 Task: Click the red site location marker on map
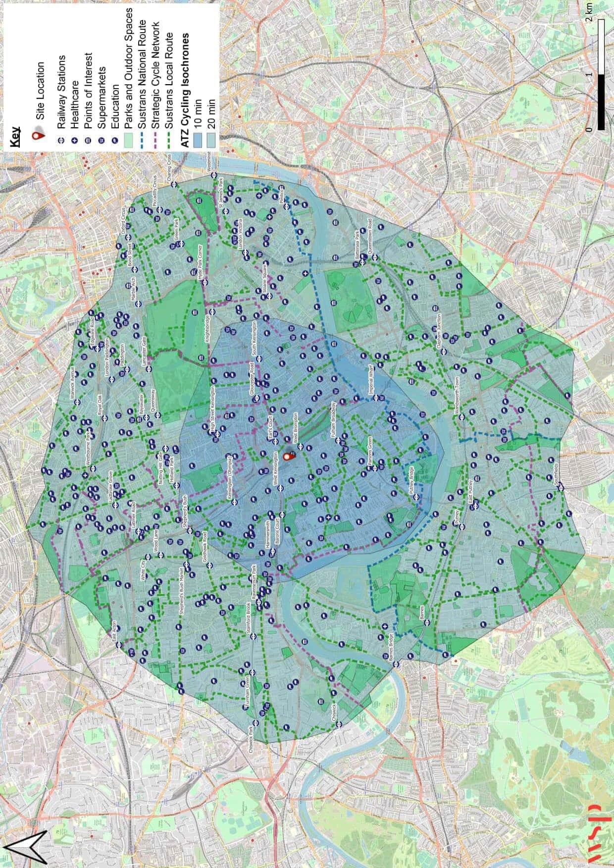[289, 456]
